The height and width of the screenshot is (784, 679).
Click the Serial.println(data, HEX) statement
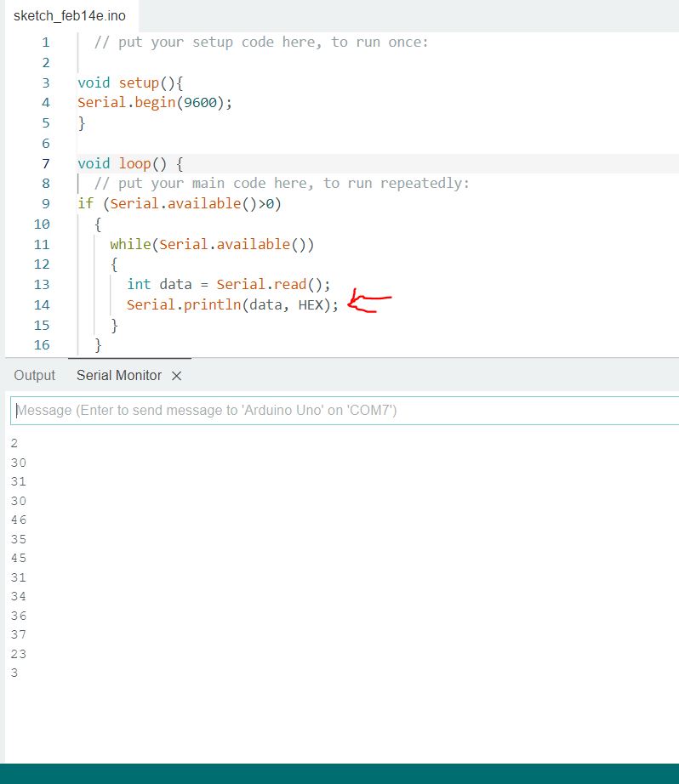pyautogui.click(x=231, y=304)
